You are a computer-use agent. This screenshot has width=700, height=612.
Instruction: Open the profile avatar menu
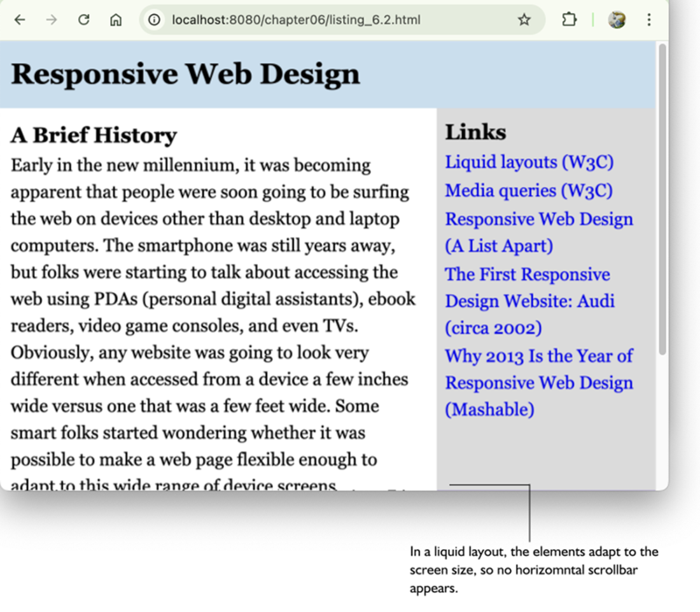tap(616, 20)
